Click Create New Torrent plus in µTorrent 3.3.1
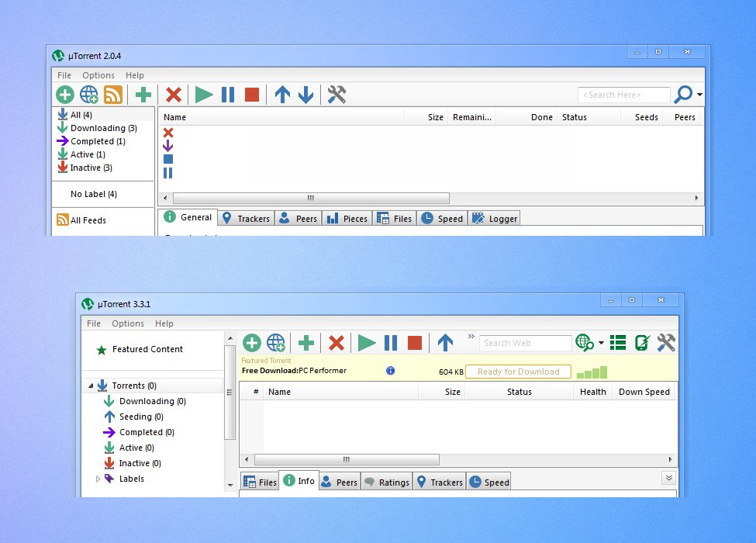The height and width of the screenshot is (543, 756). pos(306,343)
